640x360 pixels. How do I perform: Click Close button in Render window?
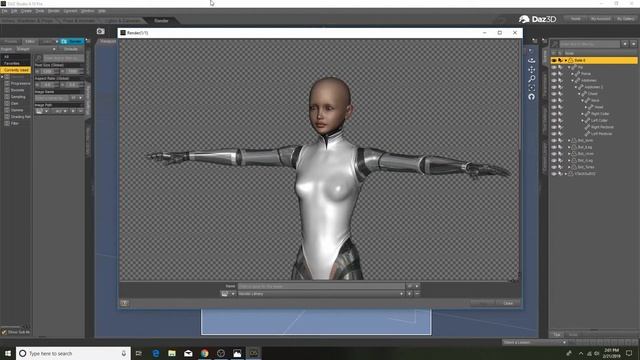508,303
